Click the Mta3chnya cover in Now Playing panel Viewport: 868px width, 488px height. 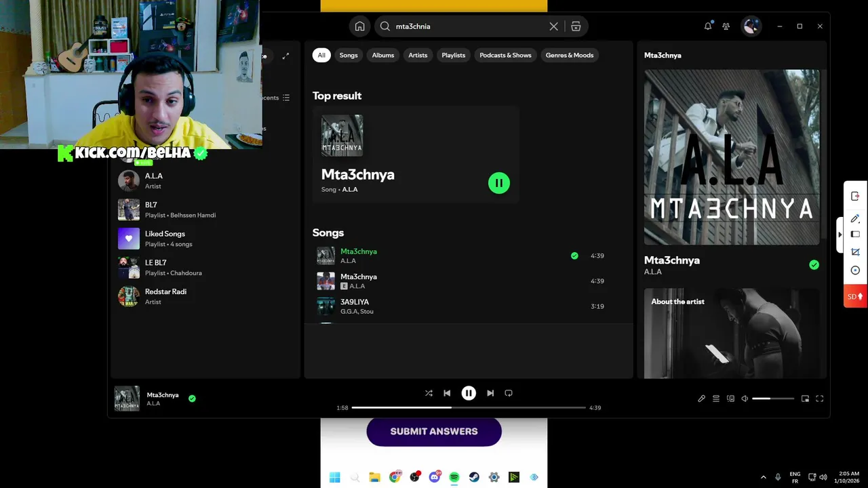[x=732, y=157]
